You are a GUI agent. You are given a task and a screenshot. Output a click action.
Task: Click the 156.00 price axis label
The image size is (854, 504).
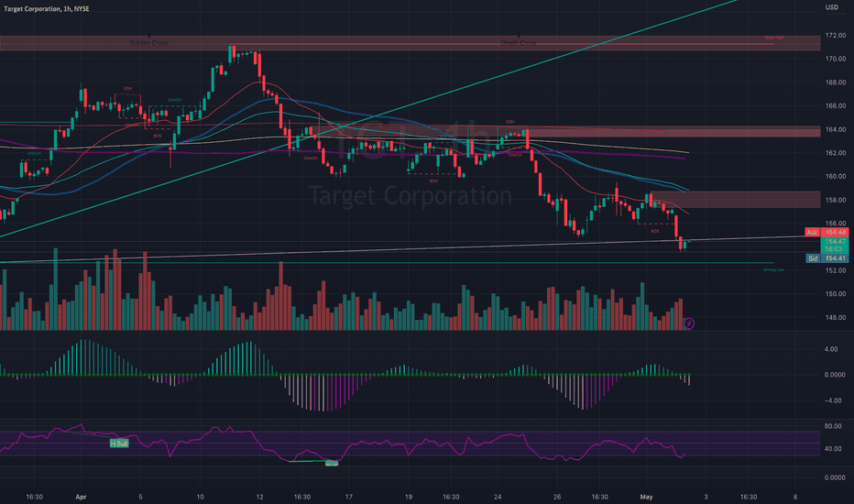(x=836, y=224)
